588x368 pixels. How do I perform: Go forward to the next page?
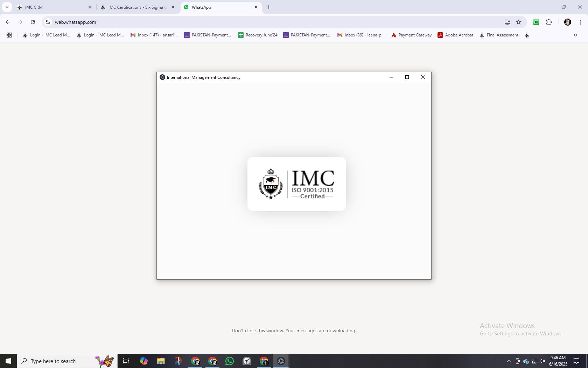20,22
